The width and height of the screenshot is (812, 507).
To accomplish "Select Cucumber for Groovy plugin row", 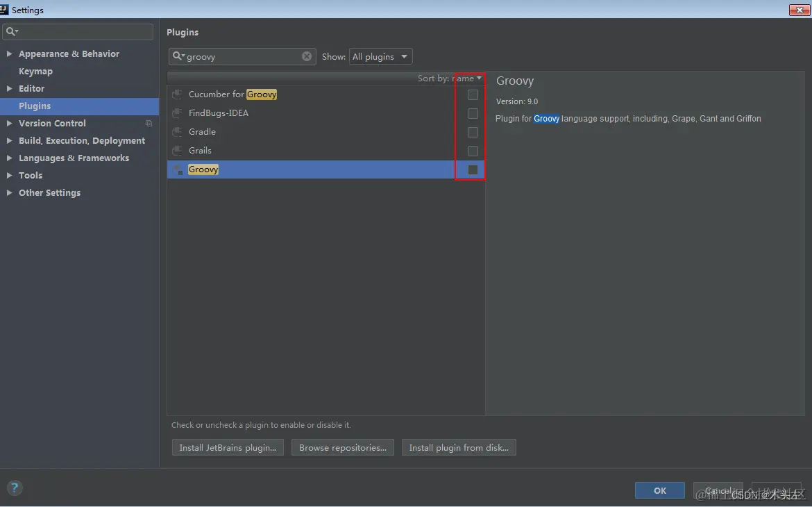I will 325,94.
